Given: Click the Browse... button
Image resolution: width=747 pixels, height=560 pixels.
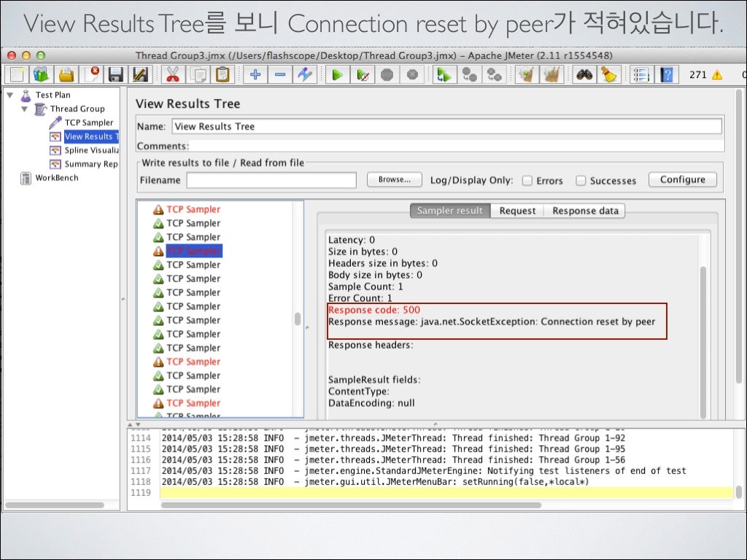Looking at the screenshot, I should pyautogui.click(x=394, y=179).
